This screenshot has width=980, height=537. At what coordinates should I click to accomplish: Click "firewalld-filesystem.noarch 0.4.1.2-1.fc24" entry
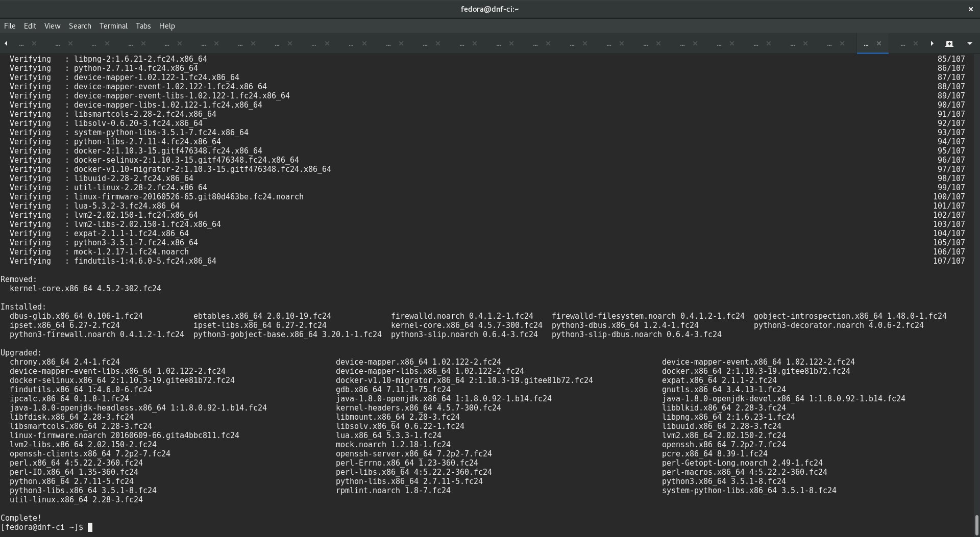[x=648, y=316]
